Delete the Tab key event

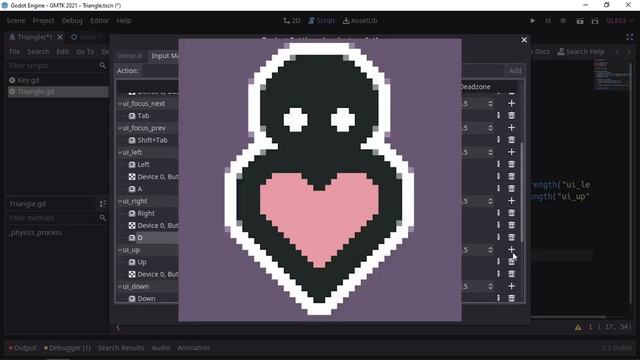[511, 116]
